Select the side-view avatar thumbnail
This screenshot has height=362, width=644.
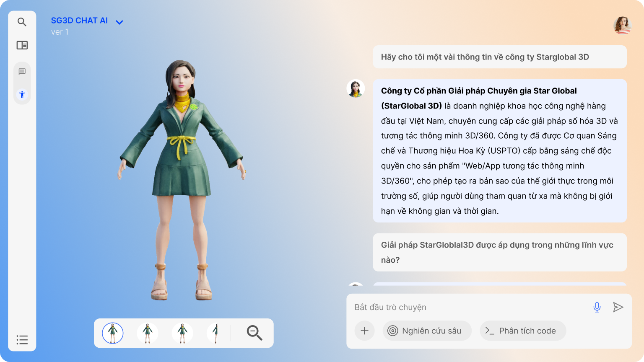coord(216,333)
